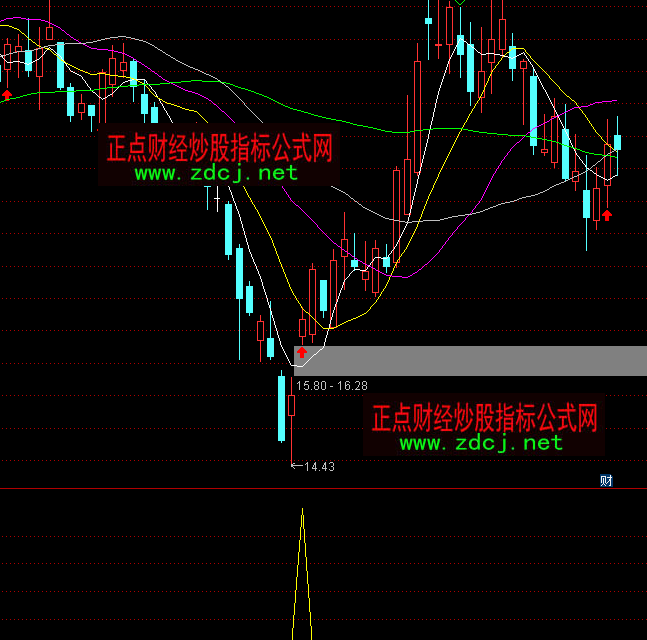Select the 14.43 low price label
This screenshot has height=640, width=647.
point(319,466)
